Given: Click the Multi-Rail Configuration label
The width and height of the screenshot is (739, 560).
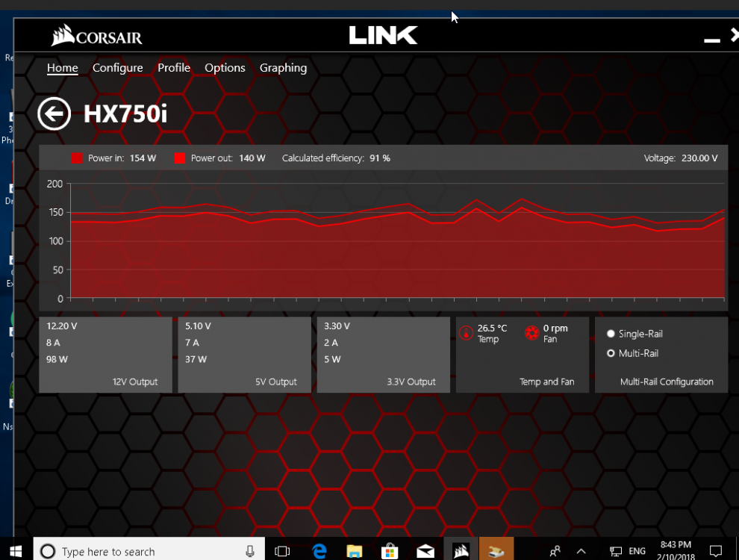Looking at the screenshot, I should tap(667, 382).
